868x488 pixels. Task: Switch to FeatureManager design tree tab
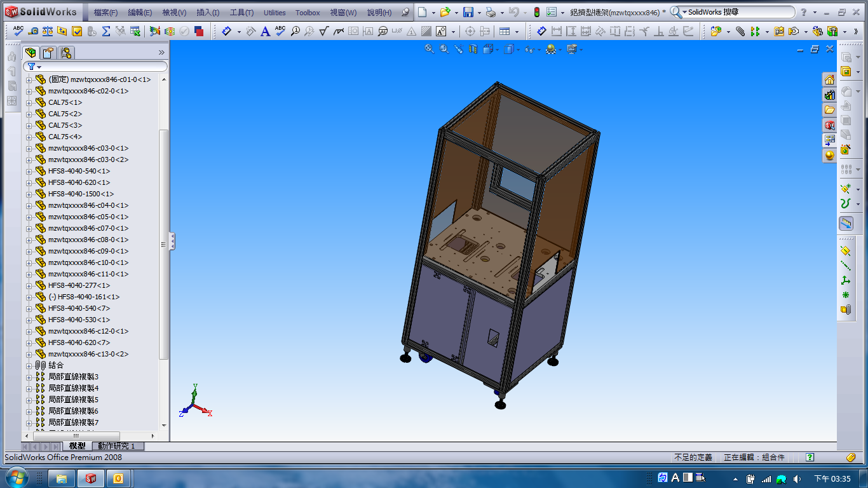31,53
